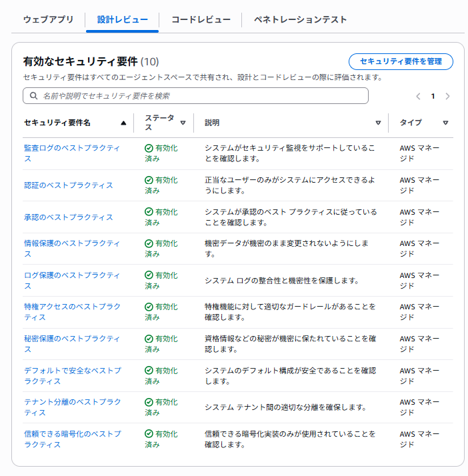Image resolution: width=468 pixels, height=476 pixels.
Task: Open the 説明 column sort dropdown
Action: coord(378,123)
